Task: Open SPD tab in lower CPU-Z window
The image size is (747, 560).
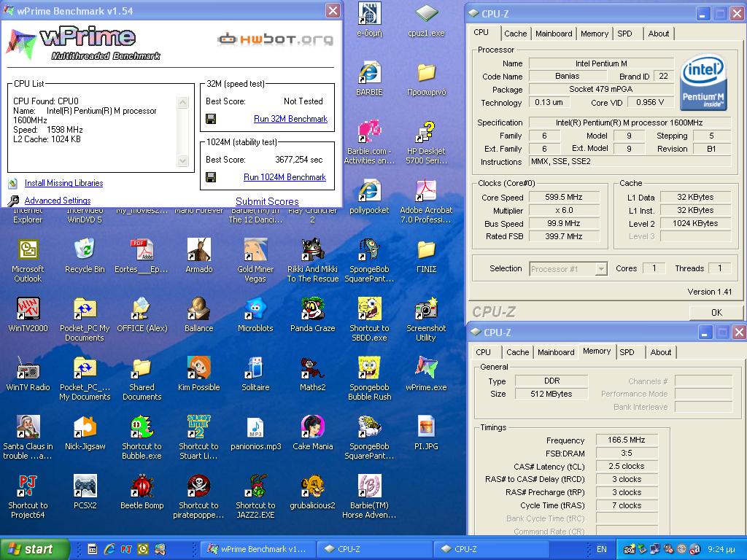Action: pos(627,352)
